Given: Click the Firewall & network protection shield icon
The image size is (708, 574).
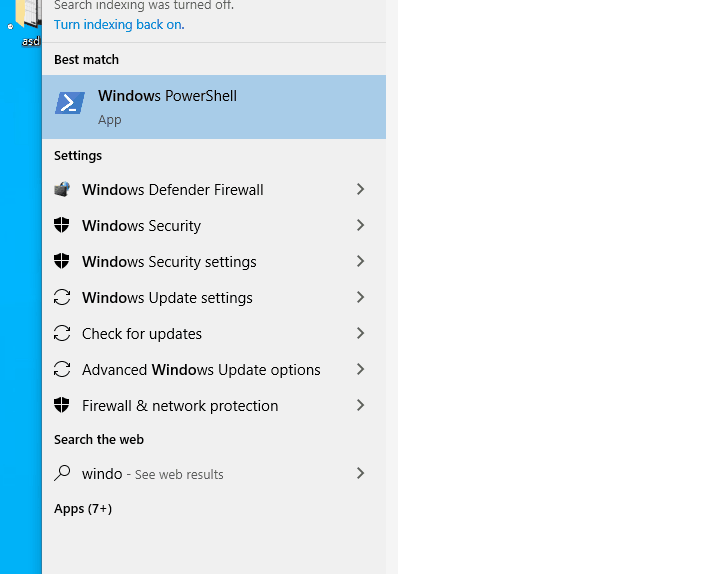Looking at the screenshot, I should 62,405.
